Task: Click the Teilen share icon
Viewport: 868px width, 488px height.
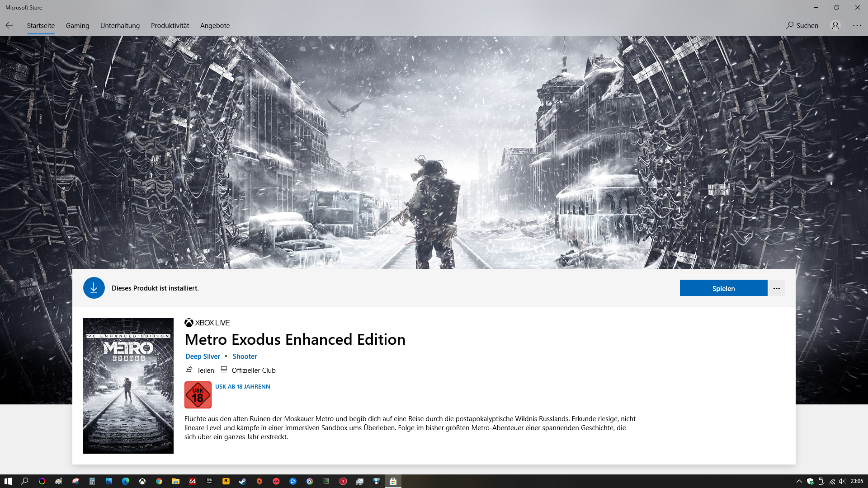Action: (x=189, y=370)
